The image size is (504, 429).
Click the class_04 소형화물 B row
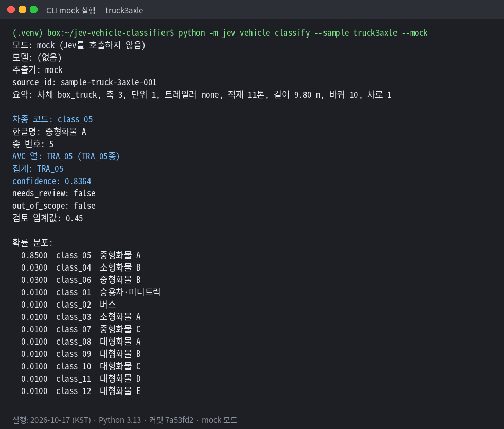[x=81, y=267]
